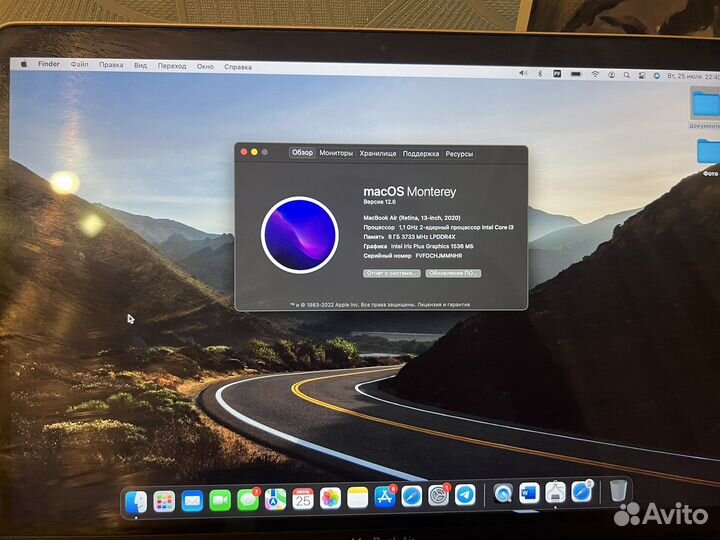Click the input source menu bar icon
This screenshot has width=720, height=540.
(x=557, y=73)
